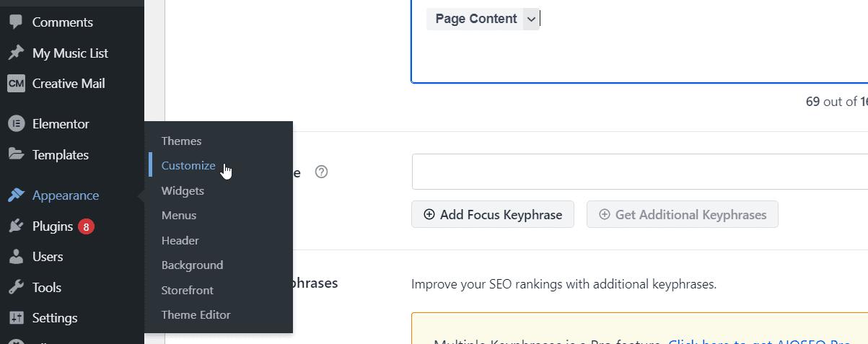868x344 pixels.
Task: Click the Settings sliders icon
Action: click(16, 318)
